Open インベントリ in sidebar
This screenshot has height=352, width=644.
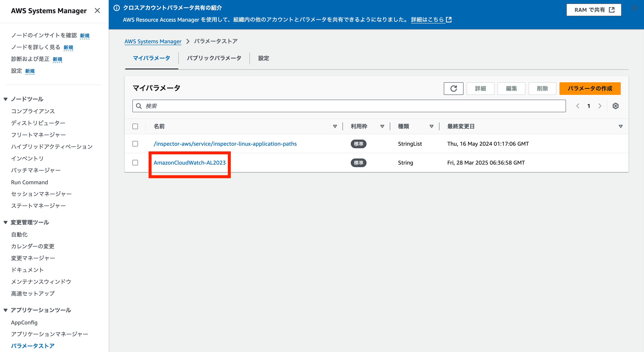(27, 158)
